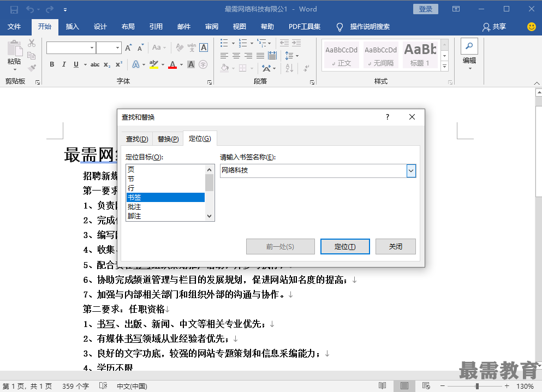Switch to the 审阅 ribbon tab
The width and height of the screenshot is (542, 392).
[212, 27]
